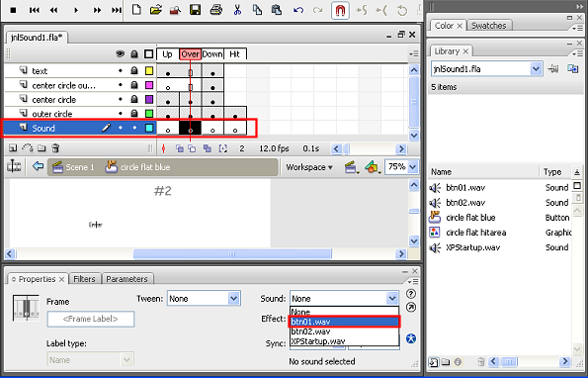Click the yellow outline swatch of text layer
Screen dimensions: 588x378
point(149,70)
